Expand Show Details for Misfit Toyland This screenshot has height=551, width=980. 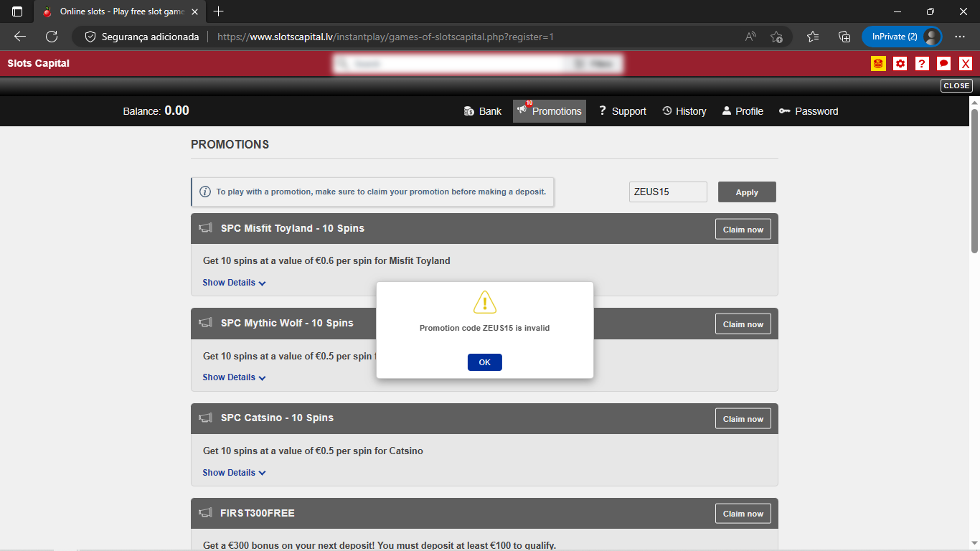click(x=234, y=283)
